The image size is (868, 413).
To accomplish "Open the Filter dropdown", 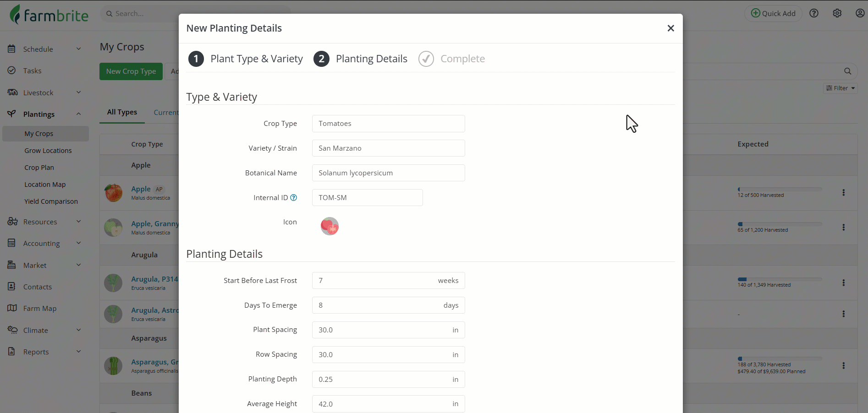I will [x=841, y=88].
